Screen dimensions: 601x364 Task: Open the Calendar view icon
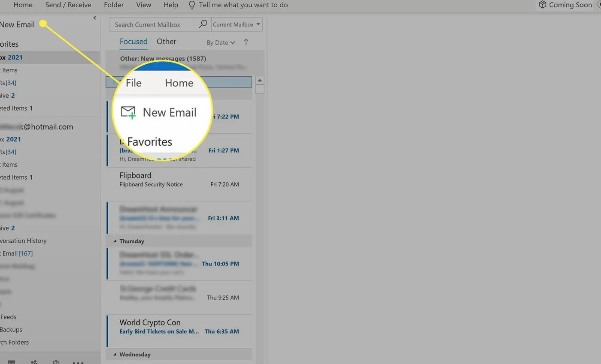click(x=12, y=362)
